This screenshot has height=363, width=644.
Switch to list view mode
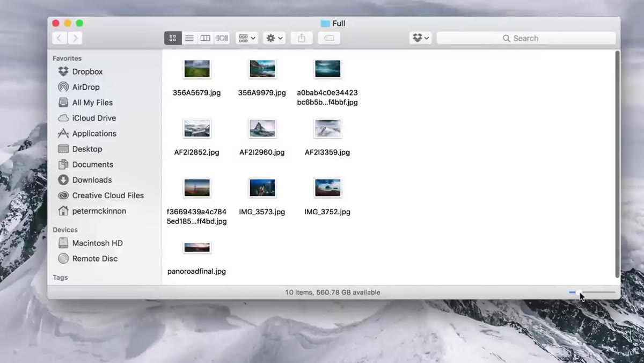tap(189, 38)
